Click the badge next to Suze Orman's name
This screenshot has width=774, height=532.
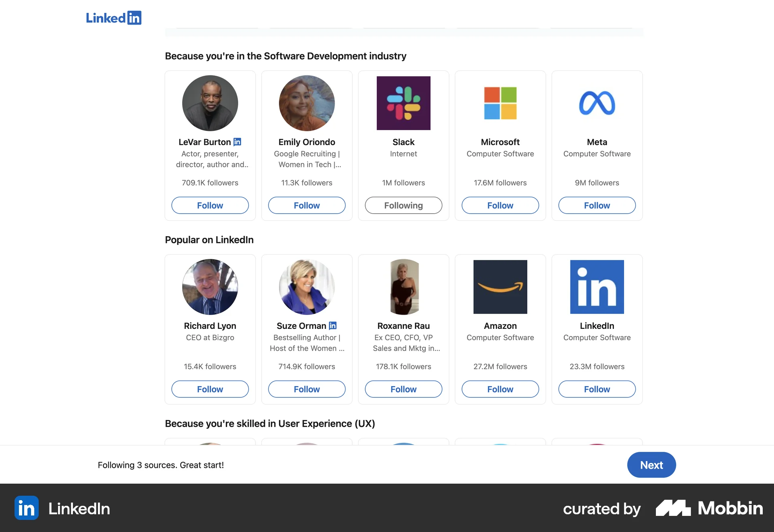point(333,326)
